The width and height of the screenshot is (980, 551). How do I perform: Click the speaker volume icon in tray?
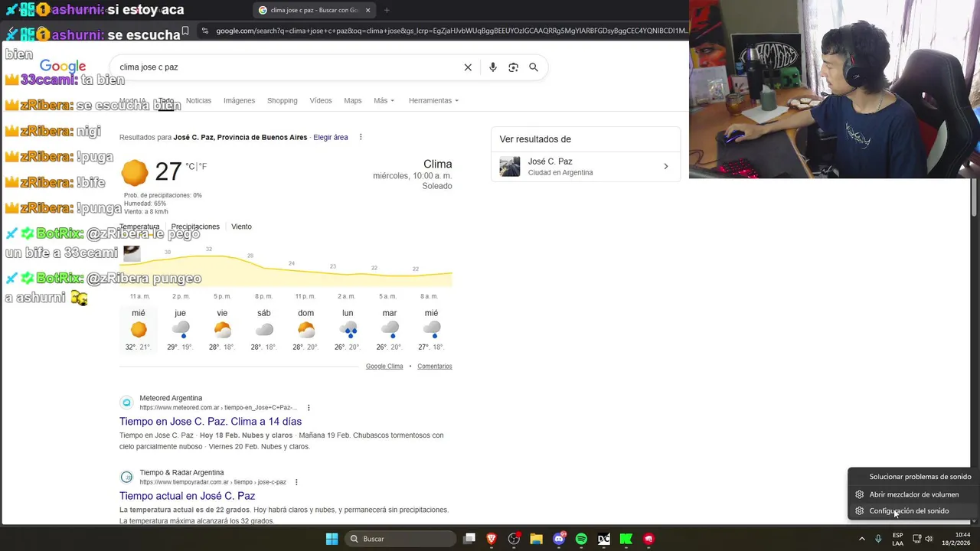coord(929,539)
